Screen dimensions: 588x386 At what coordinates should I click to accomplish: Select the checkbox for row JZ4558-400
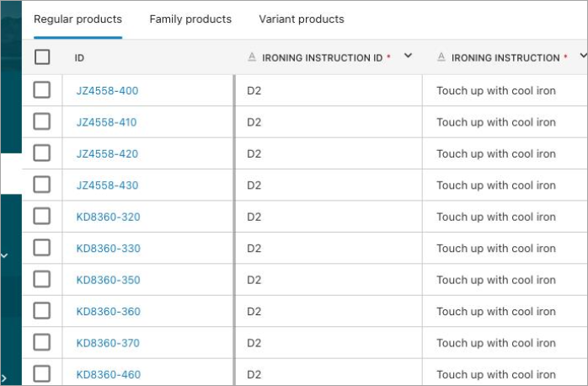click(x=42, y=90)
